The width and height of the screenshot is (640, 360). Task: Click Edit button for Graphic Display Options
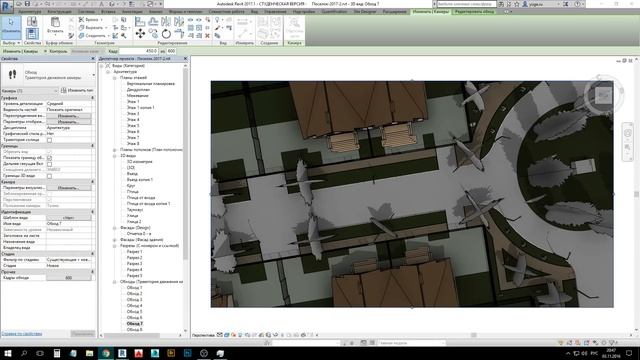click(x=69, y=122)
